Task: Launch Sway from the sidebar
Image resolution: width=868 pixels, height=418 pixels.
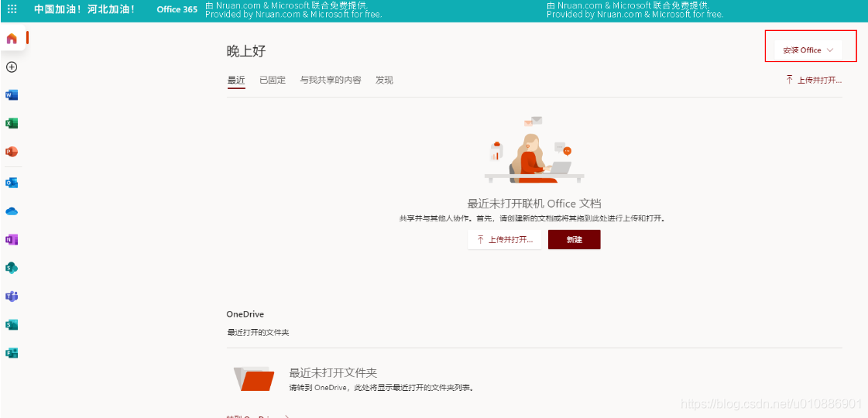Action: [12, 324]
